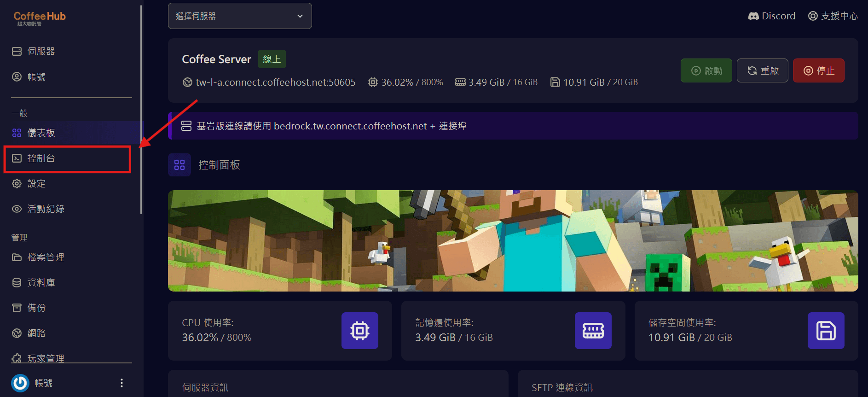Click the CPU 使用率 card icon
This screenshot has height=397, width=868.
point(360,331)
